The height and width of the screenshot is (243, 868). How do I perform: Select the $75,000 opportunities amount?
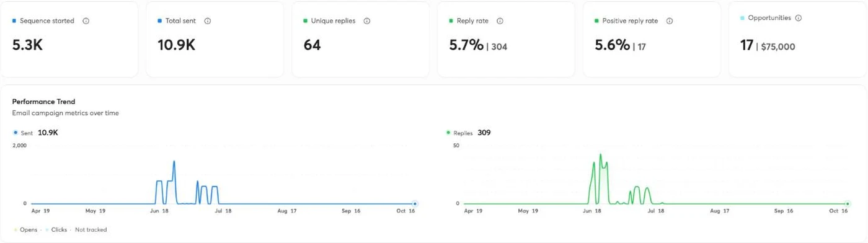(x=779, y=46)
